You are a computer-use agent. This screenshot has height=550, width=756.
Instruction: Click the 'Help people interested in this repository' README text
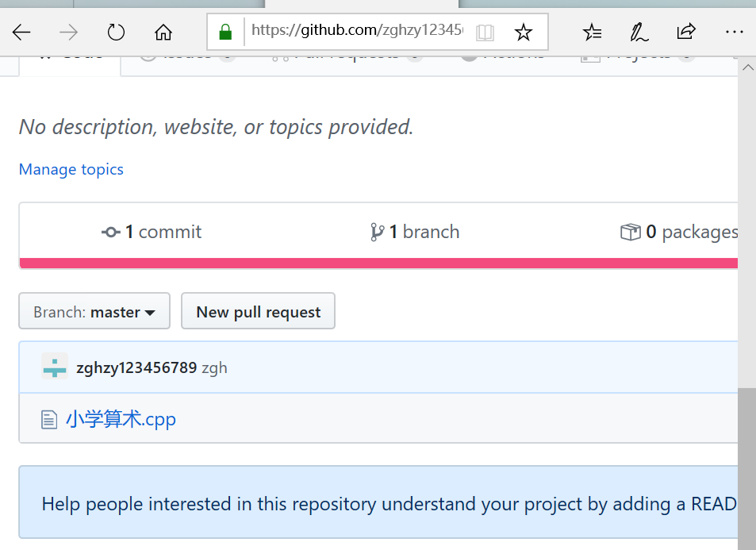coord(389,504)
